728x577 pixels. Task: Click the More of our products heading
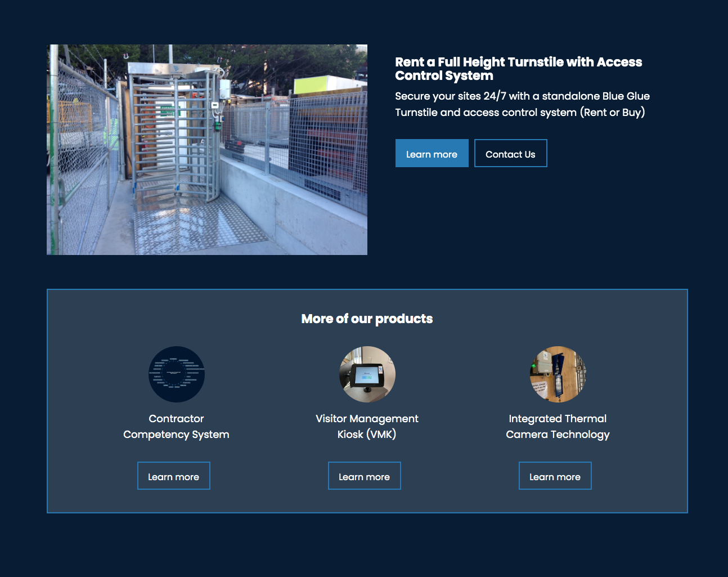[367, 319]
